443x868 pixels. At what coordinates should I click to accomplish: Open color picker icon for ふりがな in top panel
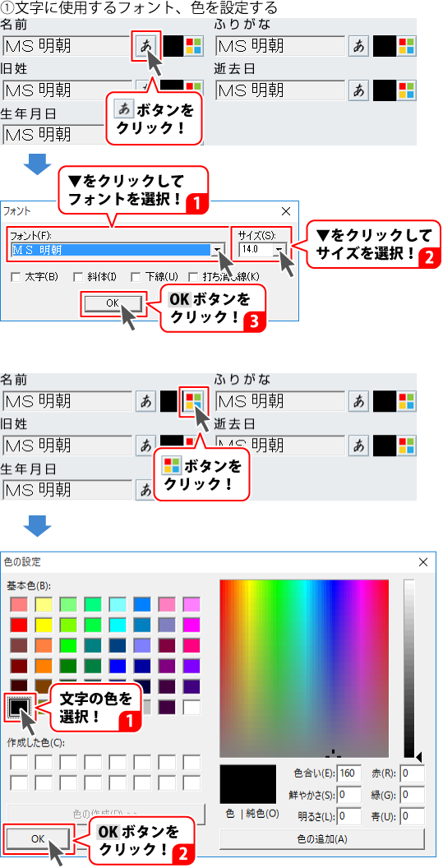[407, 45]
